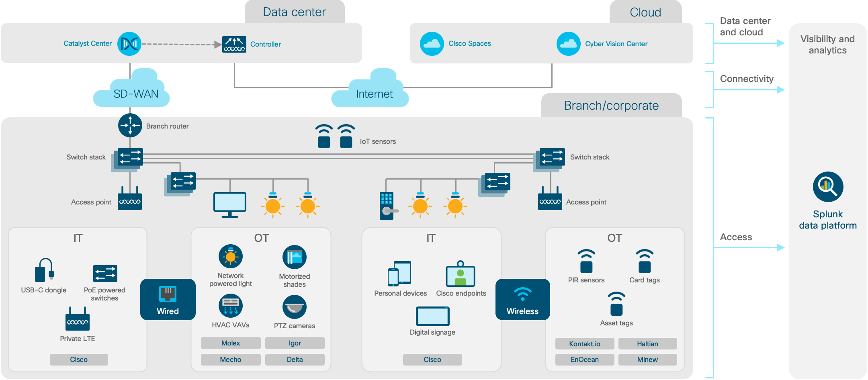868x380 pixels.
Task: Select the Kontakt.io vendor label
Action: [585, 344]
